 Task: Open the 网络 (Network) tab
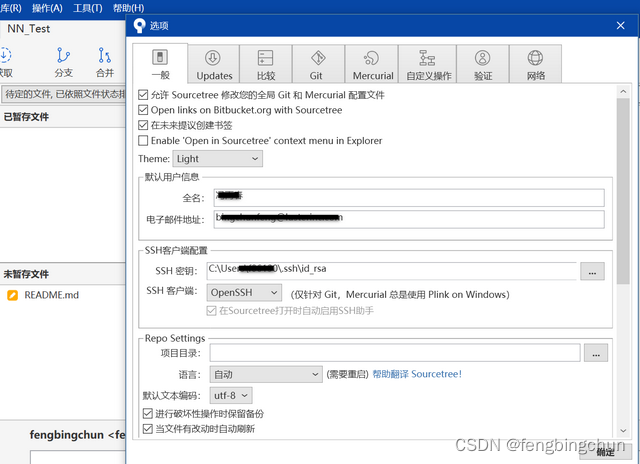click(536, 64)
